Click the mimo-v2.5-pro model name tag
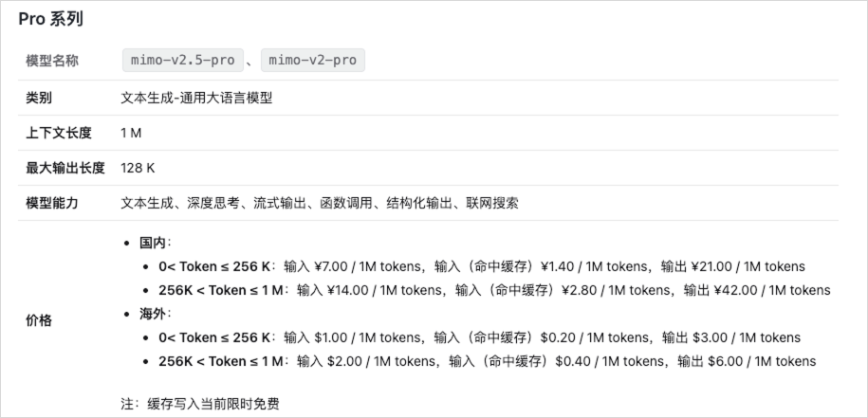Screen dimensions: 868x418 (x=183, y=61)
